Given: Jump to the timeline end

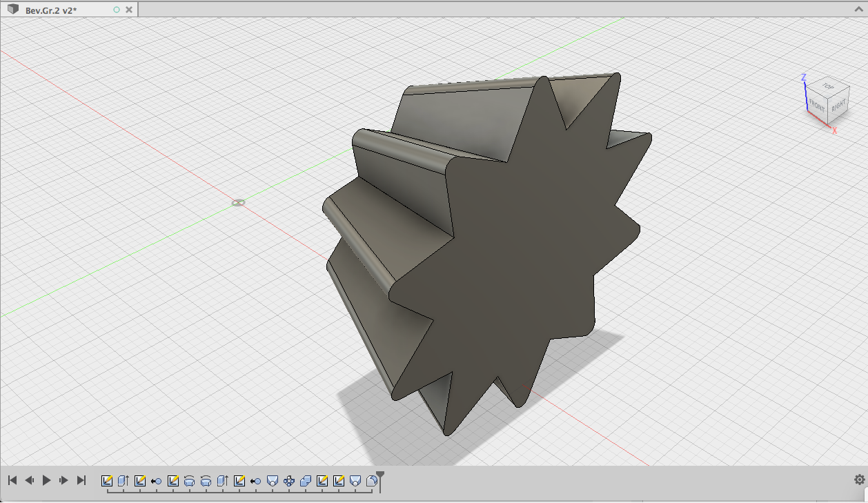Looking at the screenshot, I should coord(81,480).
